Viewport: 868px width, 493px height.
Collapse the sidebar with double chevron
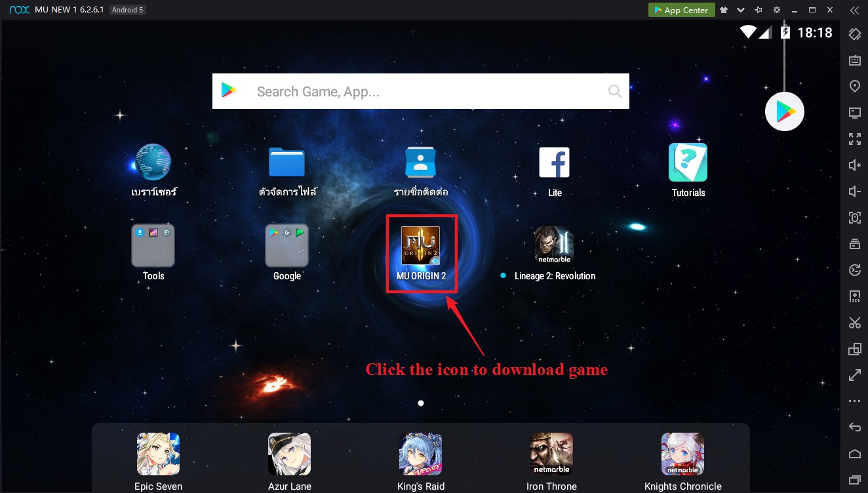[854, 10]
